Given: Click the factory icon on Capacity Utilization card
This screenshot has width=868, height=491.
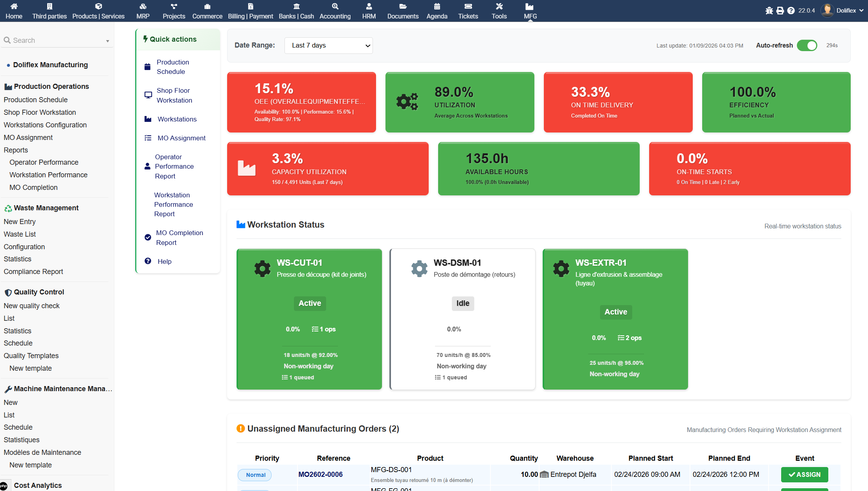Looking at the screenshot, I should tap(247, 168).
